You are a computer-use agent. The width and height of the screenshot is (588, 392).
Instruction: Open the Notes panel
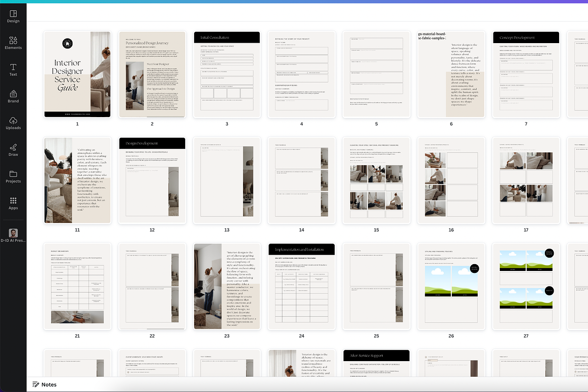click(45, 385)
